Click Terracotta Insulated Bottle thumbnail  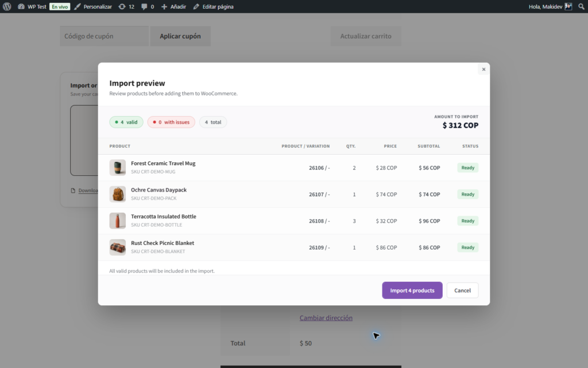point(117,221)
